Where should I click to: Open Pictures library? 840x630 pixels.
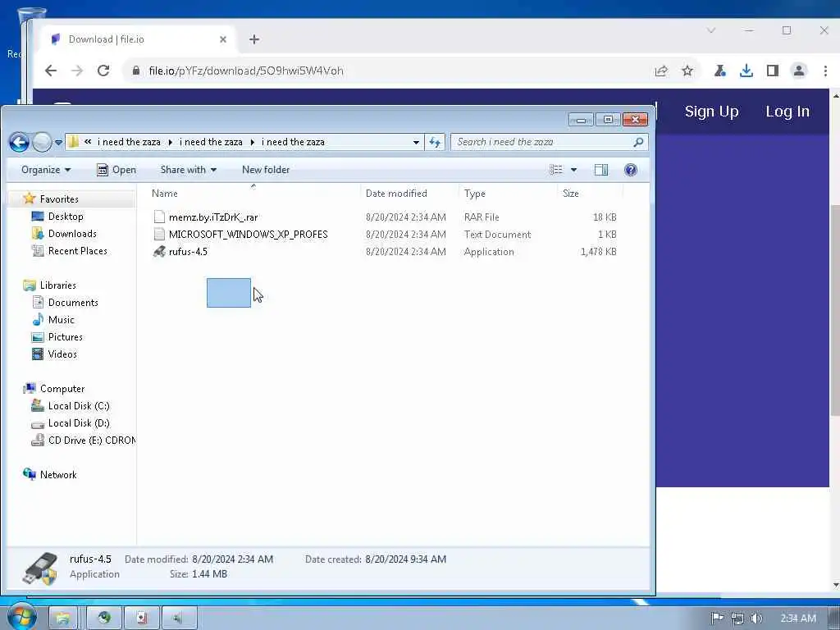point(66,336)
